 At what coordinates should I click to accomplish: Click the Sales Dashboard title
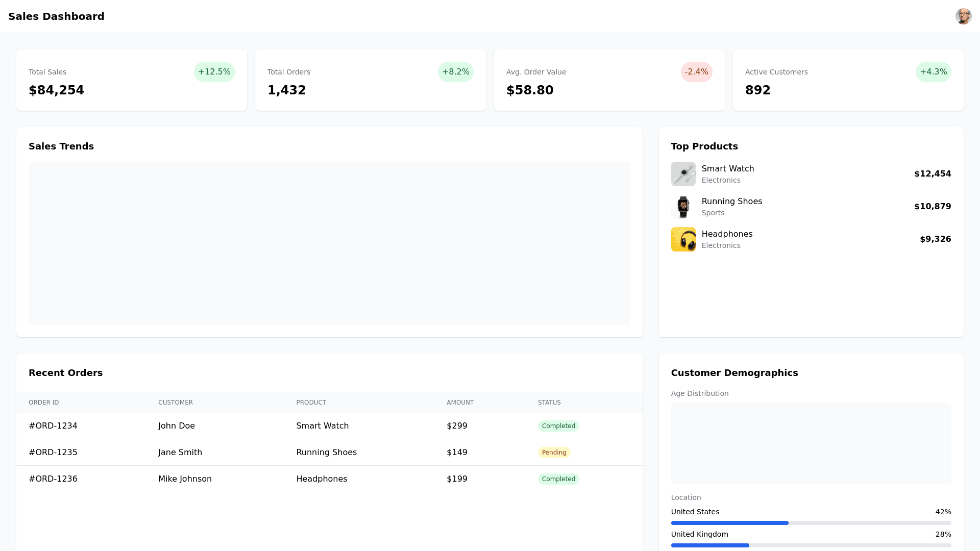56,16
